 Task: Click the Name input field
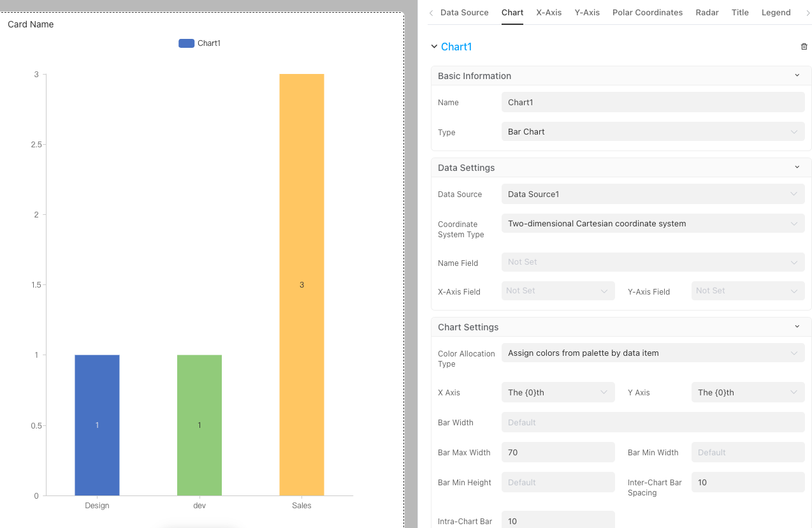[653, 102]
